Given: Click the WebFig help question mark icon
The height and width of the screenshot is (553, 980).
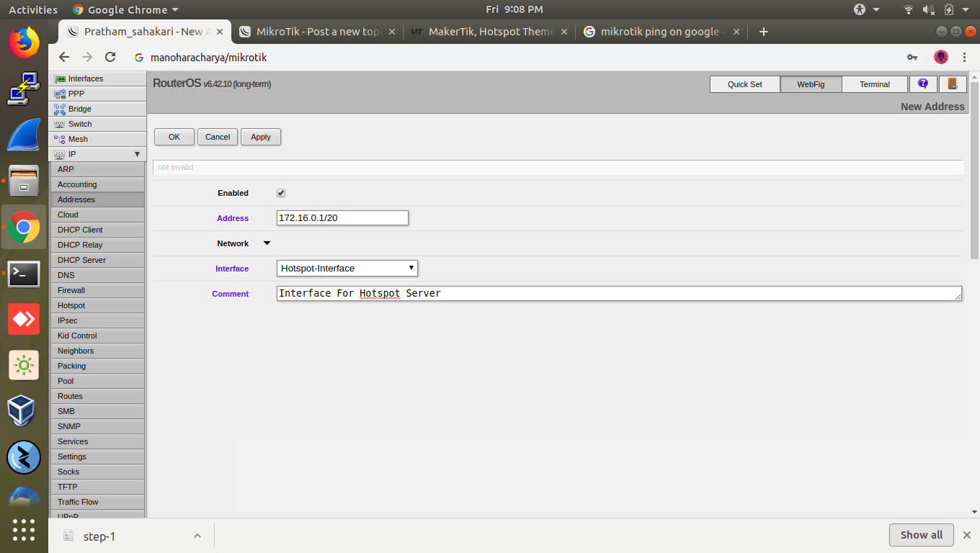Looking at the screenshot, I should coord(923,84).
